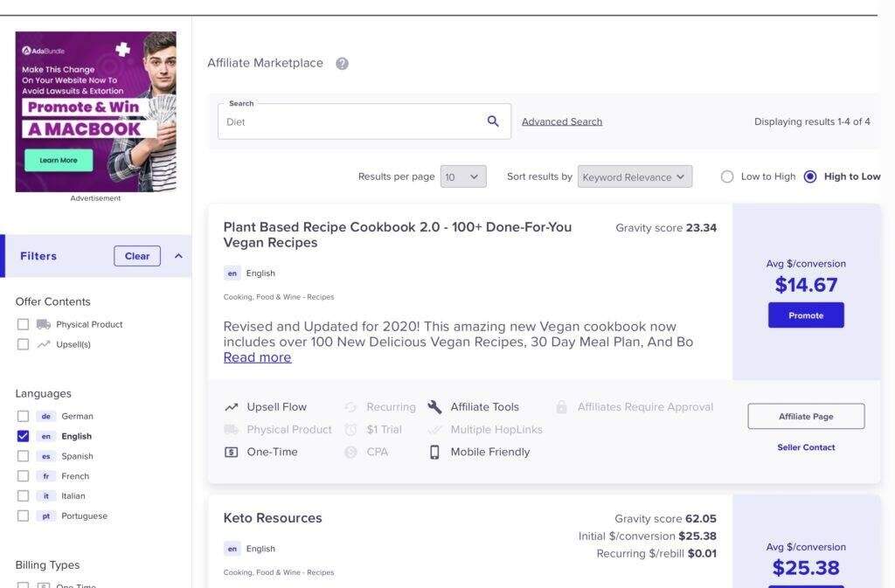Uncheck the English language filter
Image resolution: width=895 pixels, height=588 pixels.
click(x=23, y=436)
